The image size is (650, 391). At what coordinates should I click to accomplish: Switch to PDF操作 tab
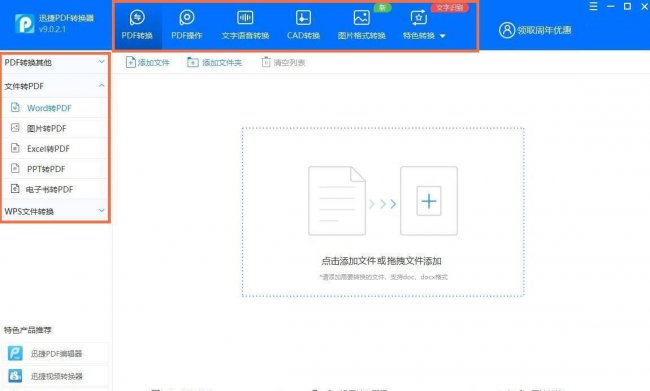(187, 25)
